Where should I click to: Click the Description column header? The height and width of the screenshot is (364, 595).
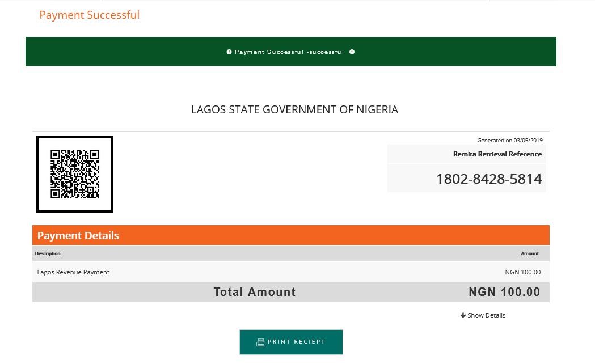[48, 253]
